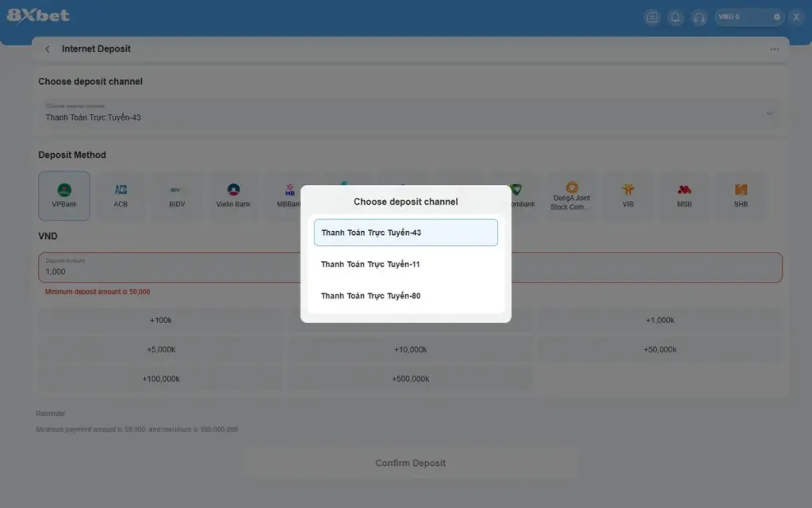Select the ACB bank icon
The image size is (812, 508).
click(121, 196)
